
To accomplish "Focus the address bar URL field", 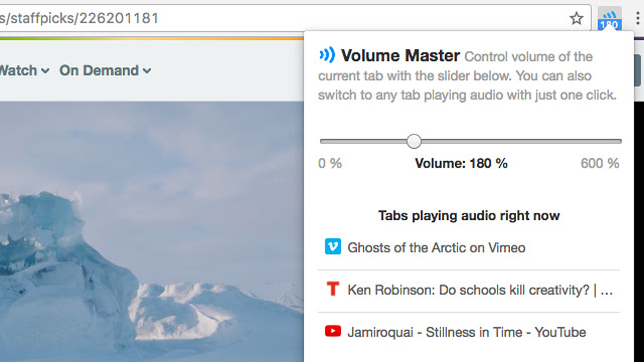I will pyautogui.click(x=252, y=19).
